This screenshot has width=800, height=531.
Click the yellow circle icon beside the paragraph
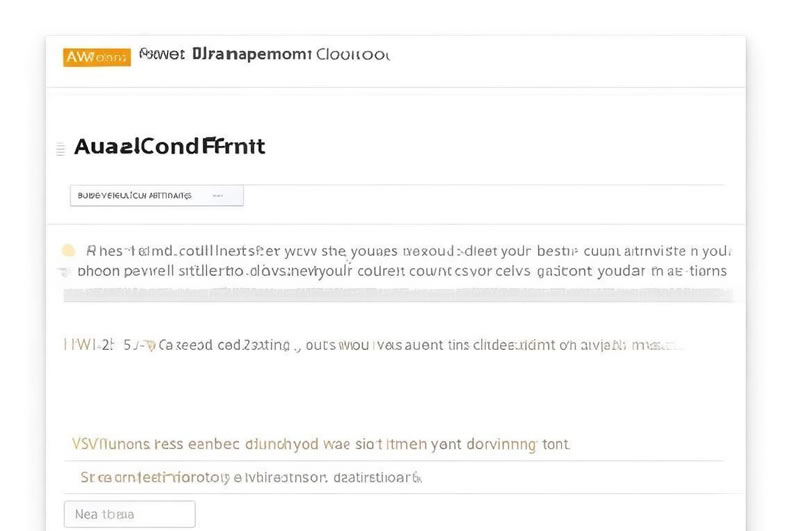68,251
